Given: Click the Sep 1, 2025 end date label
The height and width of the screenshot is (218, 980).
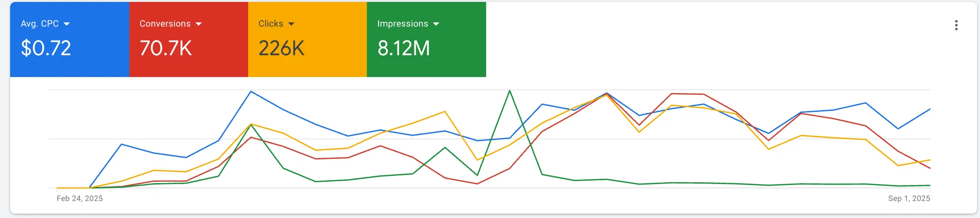Looking at the screenshot, I should point(909,199).
